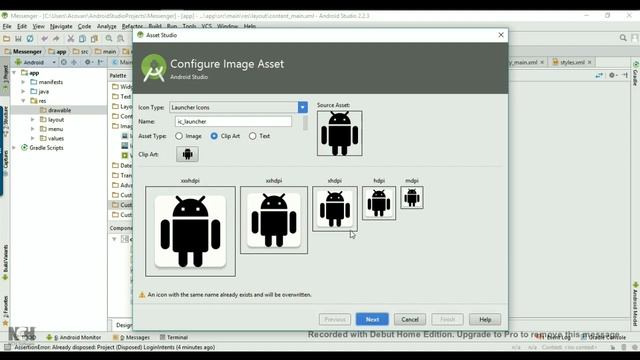Click the Save All toolbar icon
The width and height of the screenshot is (640, 360).
[x=18, y=39]
